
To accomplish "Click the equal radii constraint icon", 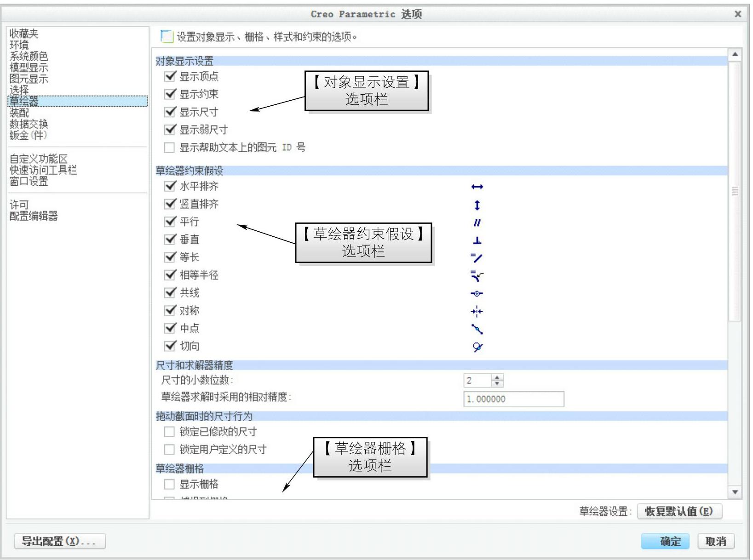I will pos(477,276).
